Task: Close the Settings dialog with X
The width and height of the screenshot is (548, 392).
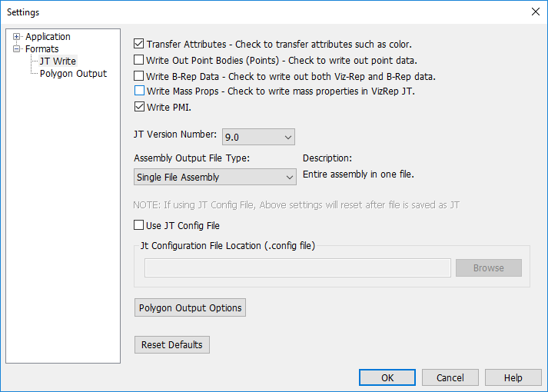Action: point(535,12)
